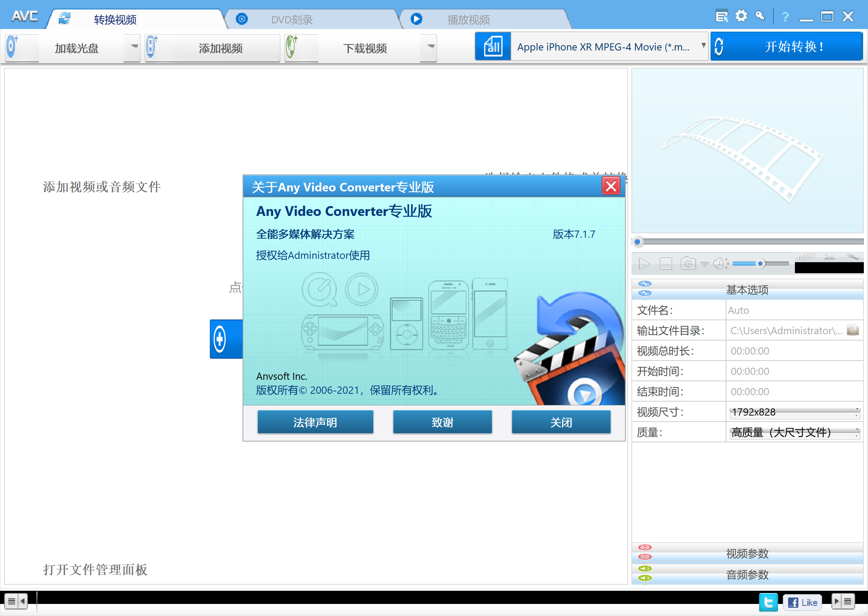Click the bottom-right right-arrow panel icon
Screen dimensions: 868x616
(836, 601)
